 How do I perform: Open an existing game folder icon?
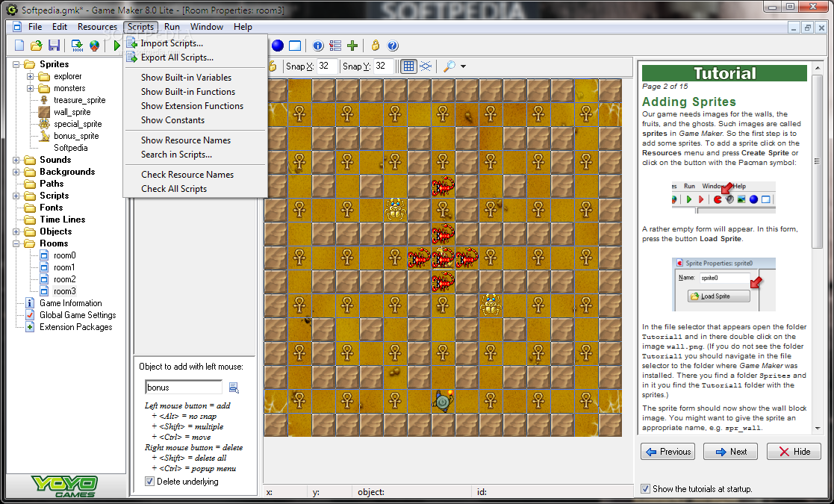[x=36, y=46]
